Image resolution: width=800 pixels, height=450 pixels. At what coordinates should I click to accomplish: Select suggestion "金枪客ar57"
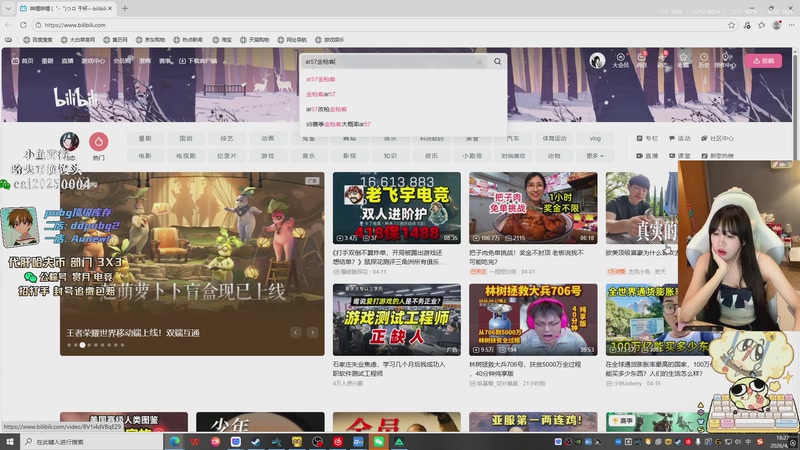click(320, 94)
